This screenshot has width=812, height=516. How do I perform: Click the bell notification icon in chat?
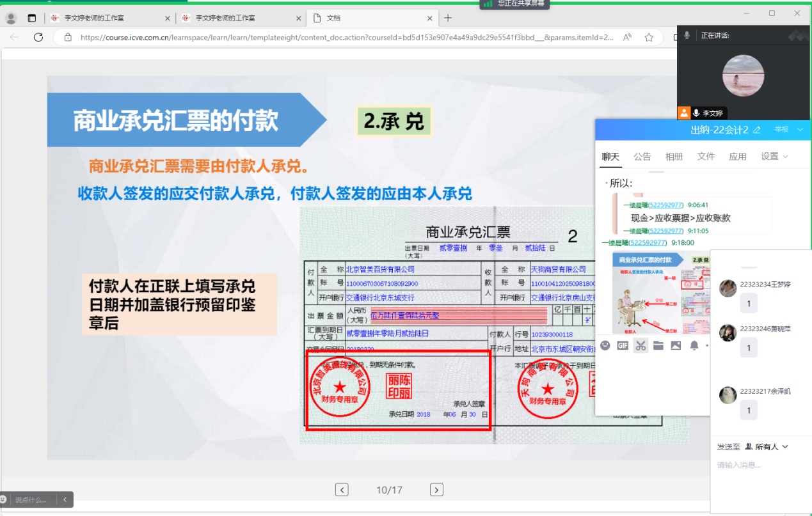pyautogui.click(x=694, y=345)
